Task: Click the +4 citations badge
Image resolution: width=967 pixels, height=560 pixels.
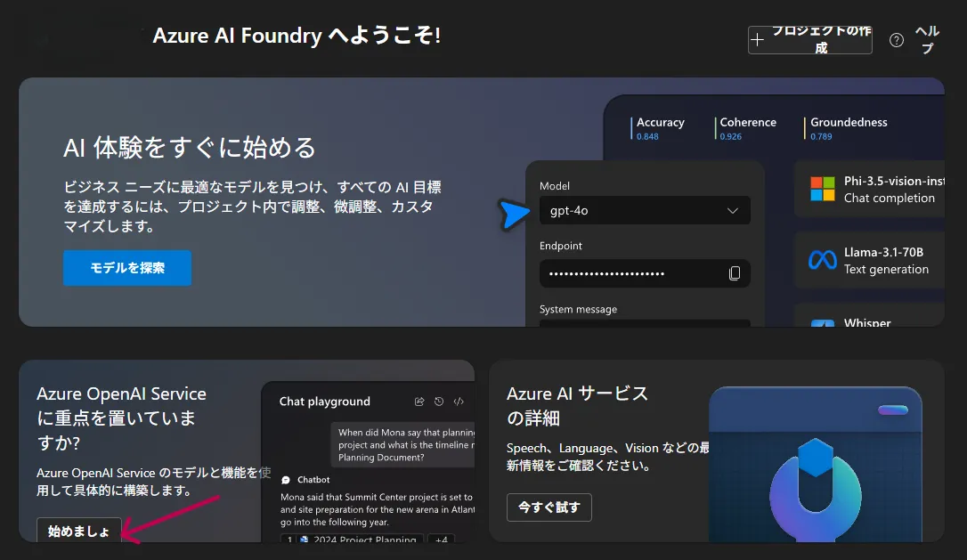Action: [441, 539]
